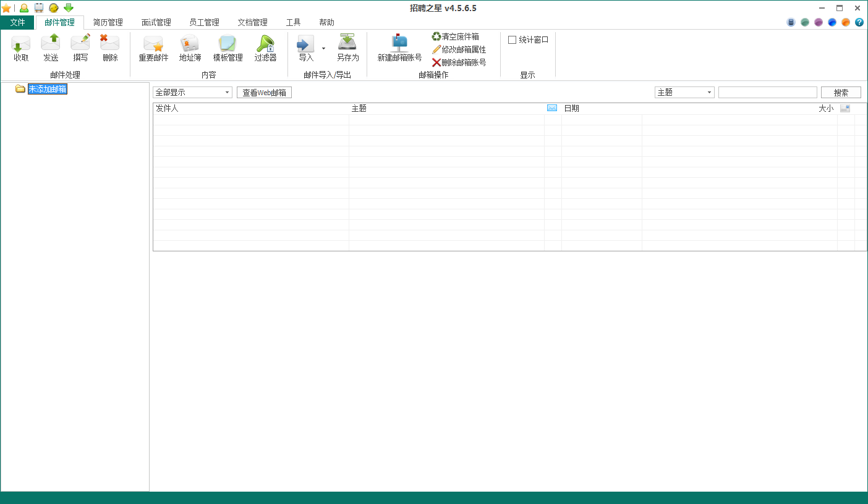Click the envelope icon column header
This screenshot has width=868, height=504.
tap(552, 108)
